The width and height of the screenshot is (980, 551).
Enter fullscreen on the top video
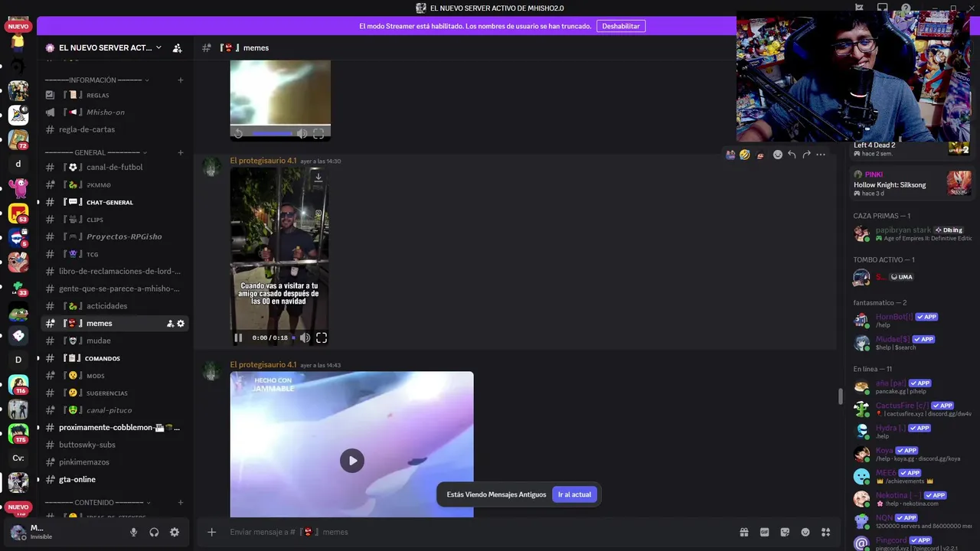coord(318,133)
